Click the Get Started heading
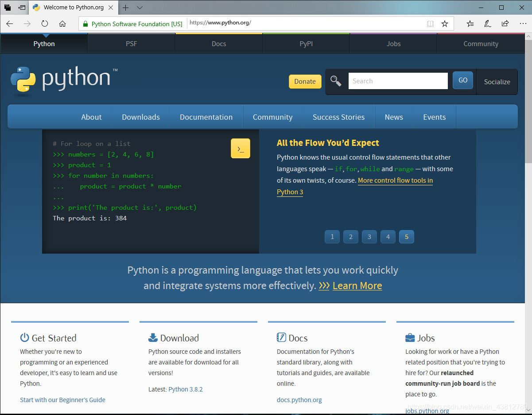Image resolution: width=532 pixels, height=415 pixels. pos(54,338)
